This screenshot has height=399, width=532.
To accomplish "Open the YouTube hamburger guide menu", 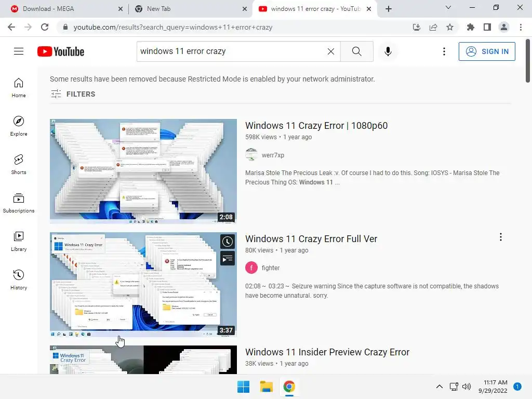I will (x=19, y=51).
